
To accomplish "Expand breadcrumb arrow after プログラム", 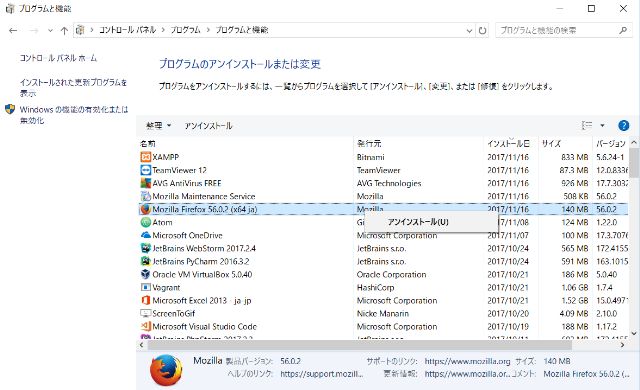I will [208, 30].
